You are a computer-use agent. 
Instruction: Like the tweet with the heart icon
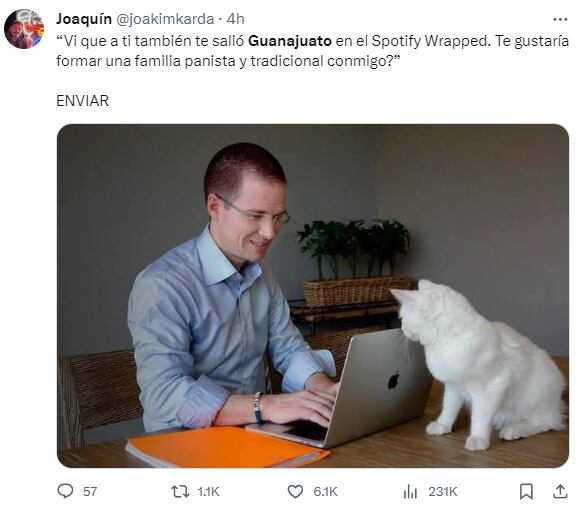point(295,491)
